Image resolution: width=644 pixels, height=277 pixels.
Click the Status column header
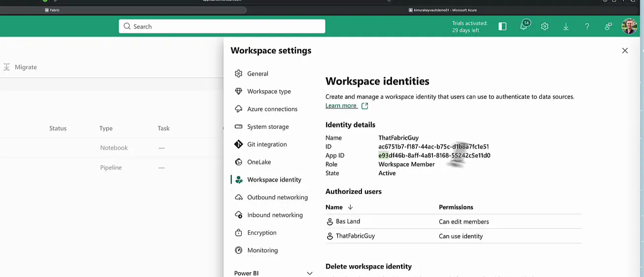click(x=58, y=128)
